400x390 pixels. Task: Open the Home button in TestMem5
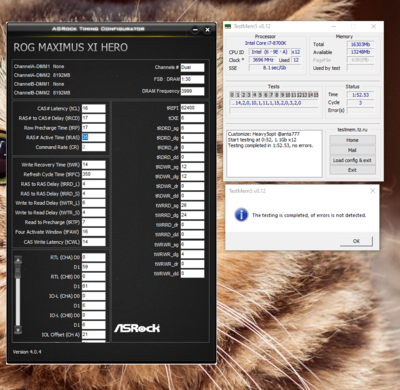tap(352, 140)
